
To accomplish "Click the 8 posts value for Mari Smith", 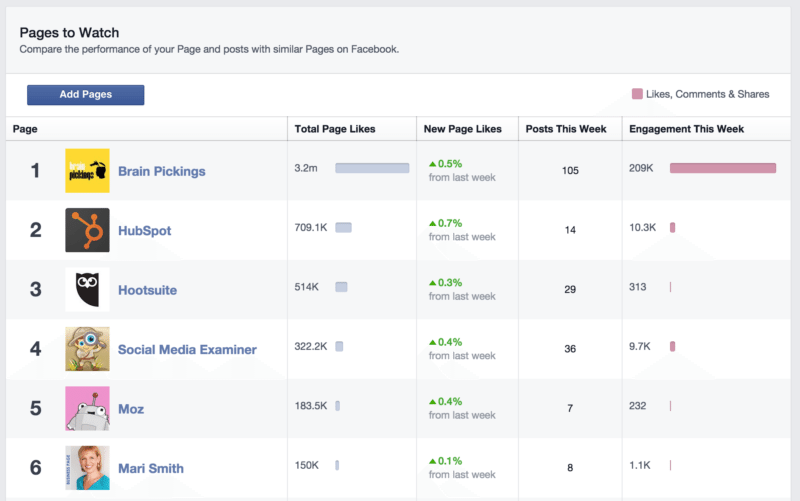I will [570, 468].
